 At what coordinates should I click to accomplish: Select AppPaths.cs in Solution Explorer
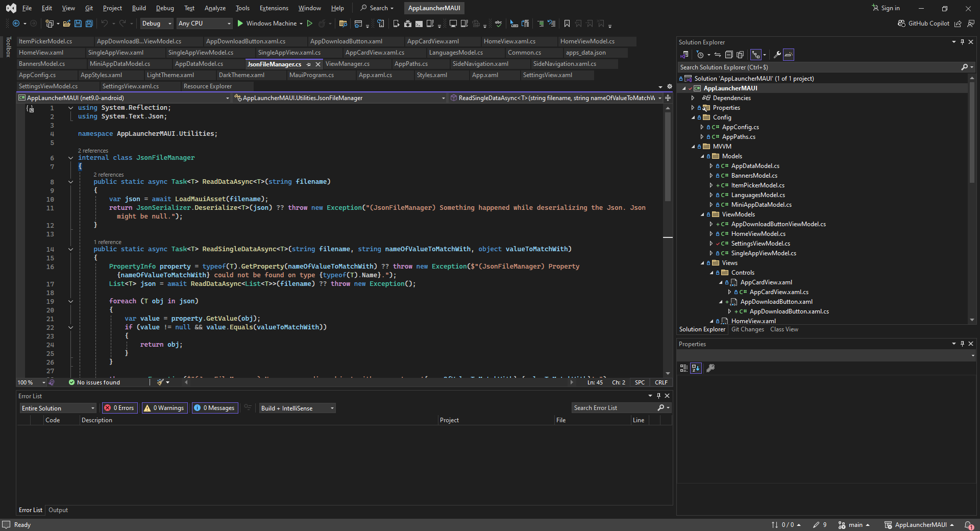[739, 137]
